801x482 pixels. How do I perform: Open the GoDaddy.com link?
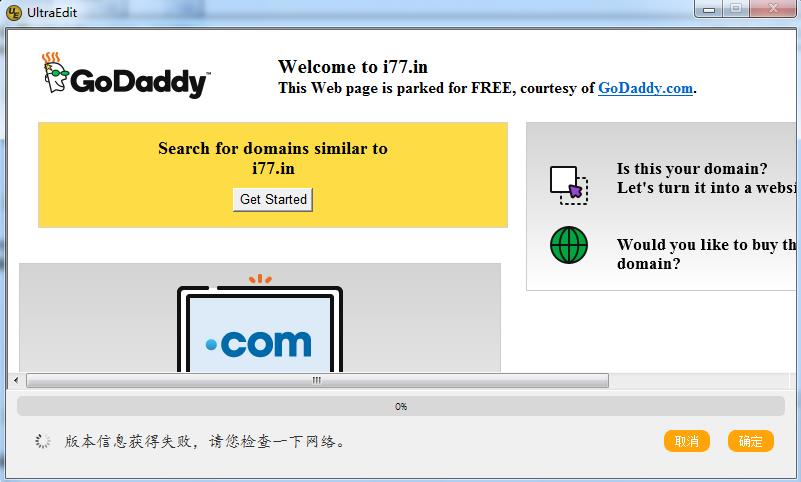click(645, 88)
